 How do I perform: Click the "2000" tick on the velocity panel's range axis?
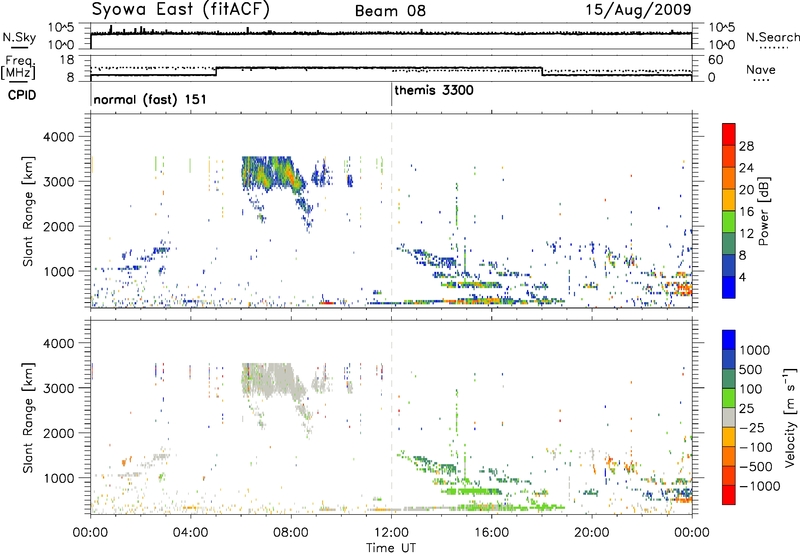[x=58, y=433]
